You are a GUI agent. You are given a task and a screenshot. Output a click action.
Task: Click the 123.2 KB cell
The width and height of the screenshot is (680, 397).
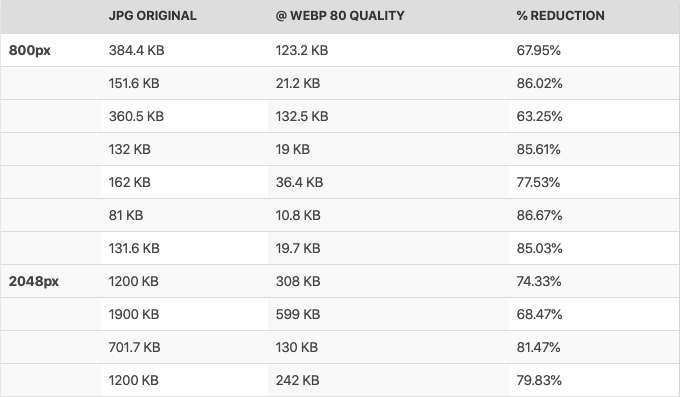388,50
